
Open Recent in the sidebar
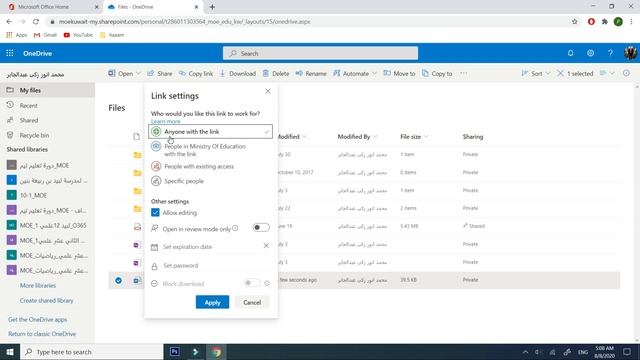[x=47, y=105]
